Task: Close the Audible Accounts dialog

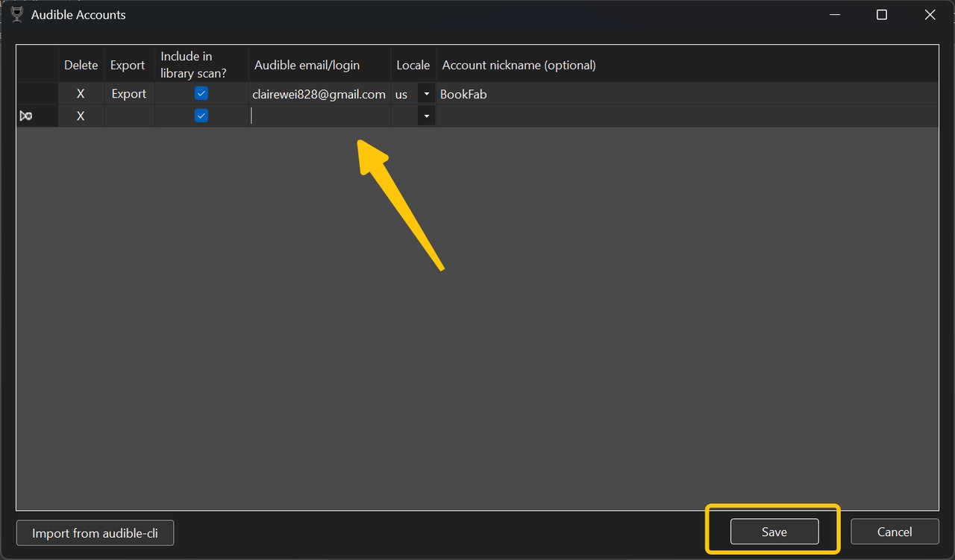Action: (x=930, y=15)
